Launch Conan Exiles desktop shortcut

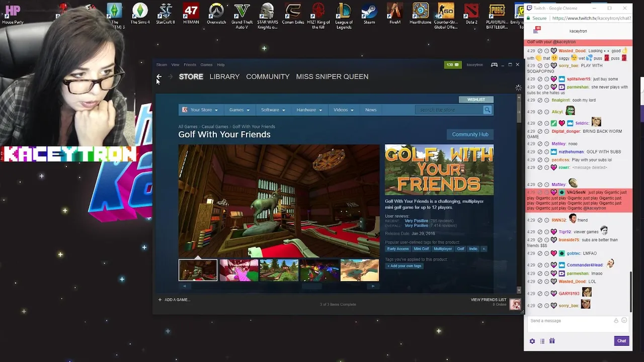(293, 14)
